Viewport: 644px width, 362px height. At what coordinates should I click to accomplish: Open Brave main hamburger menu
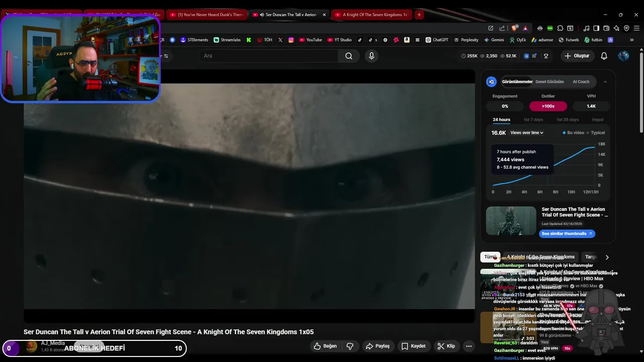637,28
